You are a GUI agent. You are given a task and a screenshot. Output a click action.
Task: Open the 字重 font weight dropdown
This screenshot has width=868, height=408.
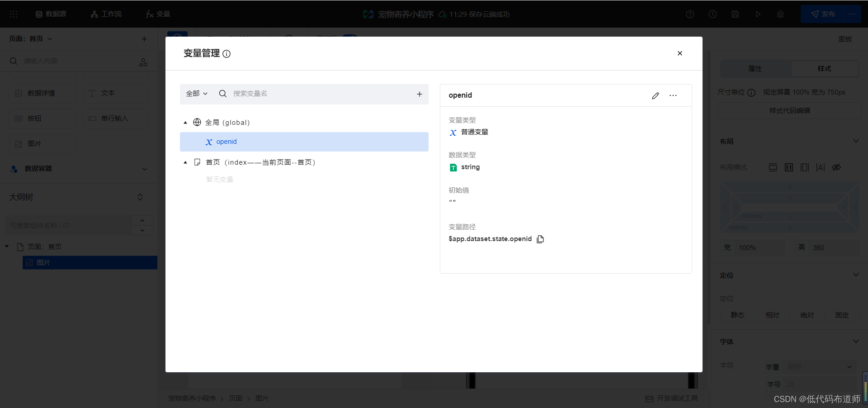(819, 367)
